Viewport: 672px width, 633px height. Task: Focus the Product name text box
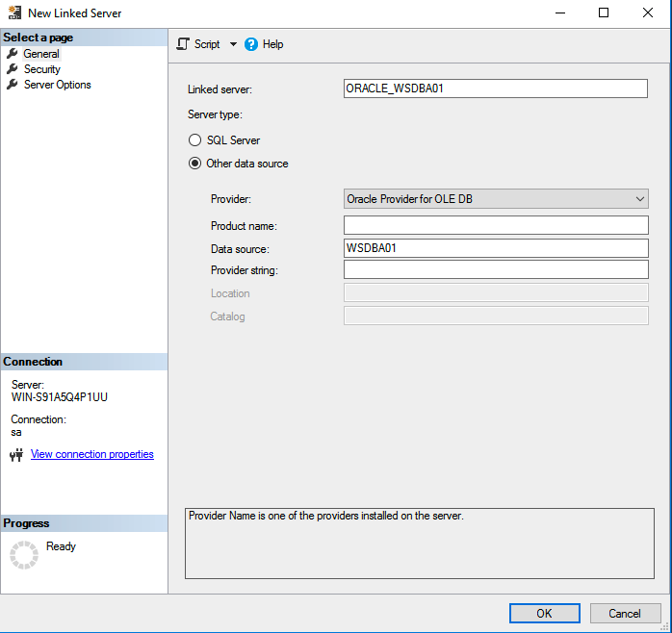click(x=496, y=225)
